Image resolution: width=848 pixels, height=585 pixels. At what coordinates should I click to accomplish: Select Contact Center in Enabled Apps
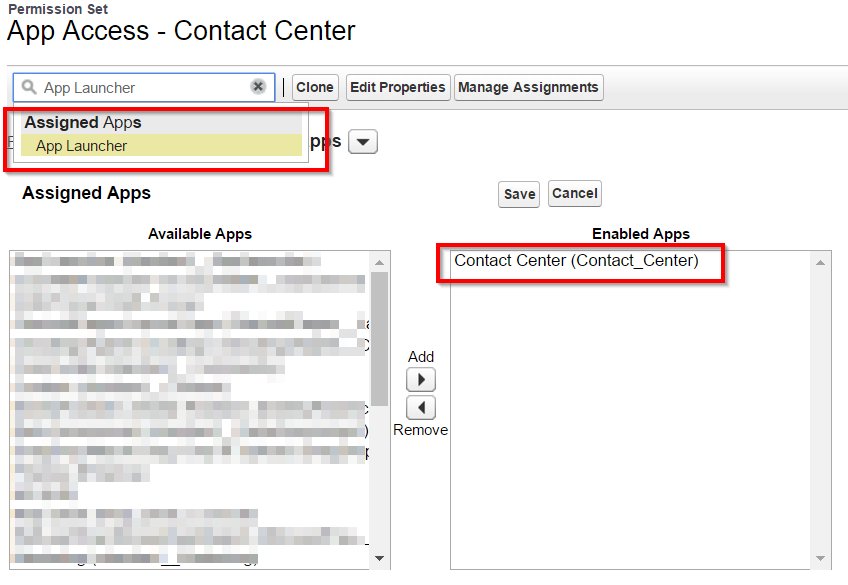(x=577, y=261)
